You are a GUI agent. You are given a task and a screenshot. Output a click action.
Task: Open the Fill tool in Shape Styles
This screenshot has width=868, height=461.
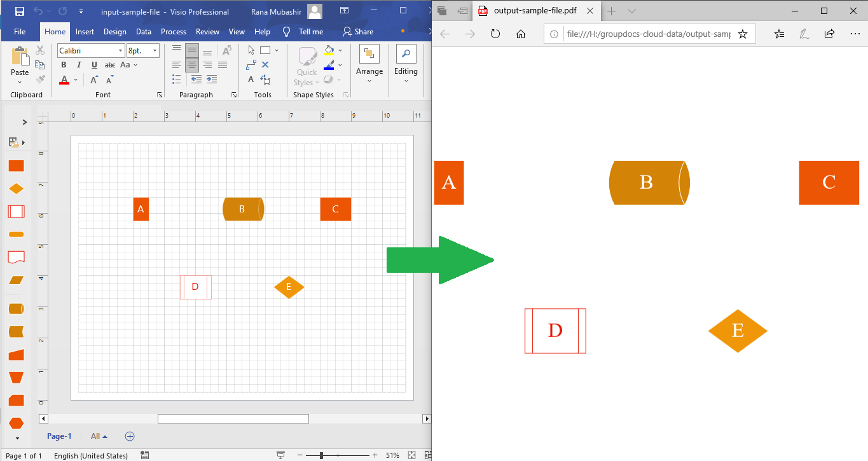[x=329, y=50]
